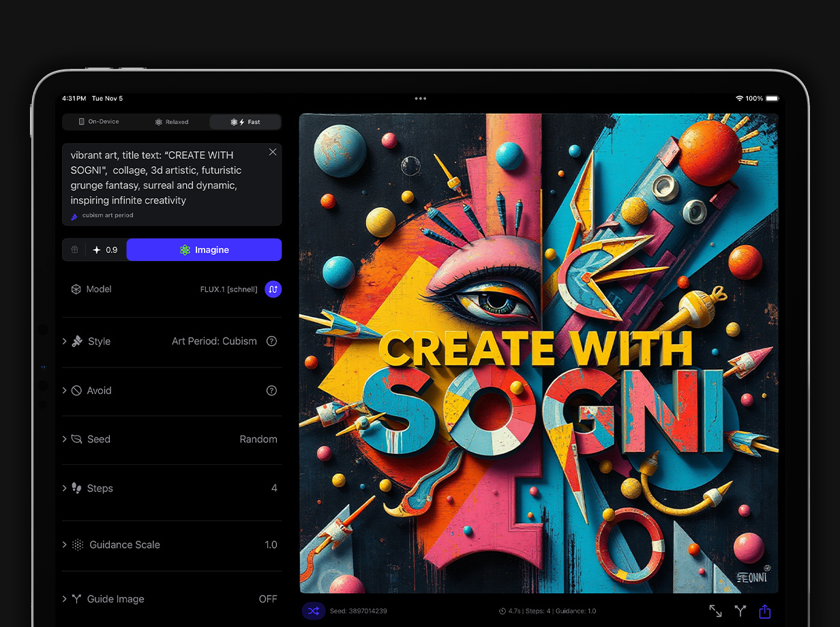The width and height of the screenshot is (840, 627).
Task: Select the On-Device processing mode
Action: 99,122
